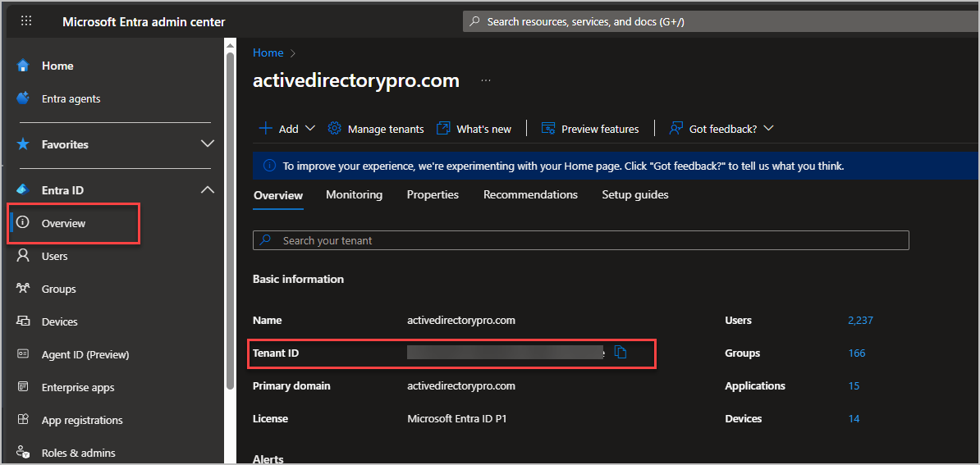
Task: Click the Favorites star icon
Action: [x=23, y=144]
